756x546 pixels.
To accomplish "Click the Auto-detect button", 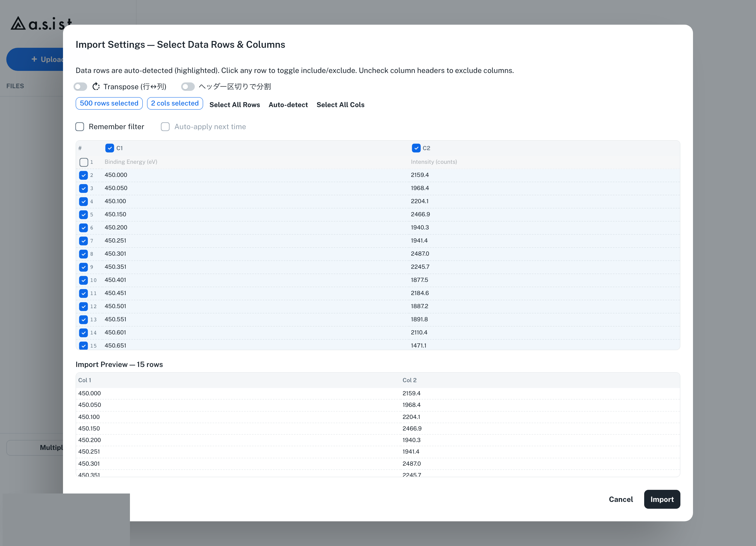I will pyautogui.click(x=288, y=105).
